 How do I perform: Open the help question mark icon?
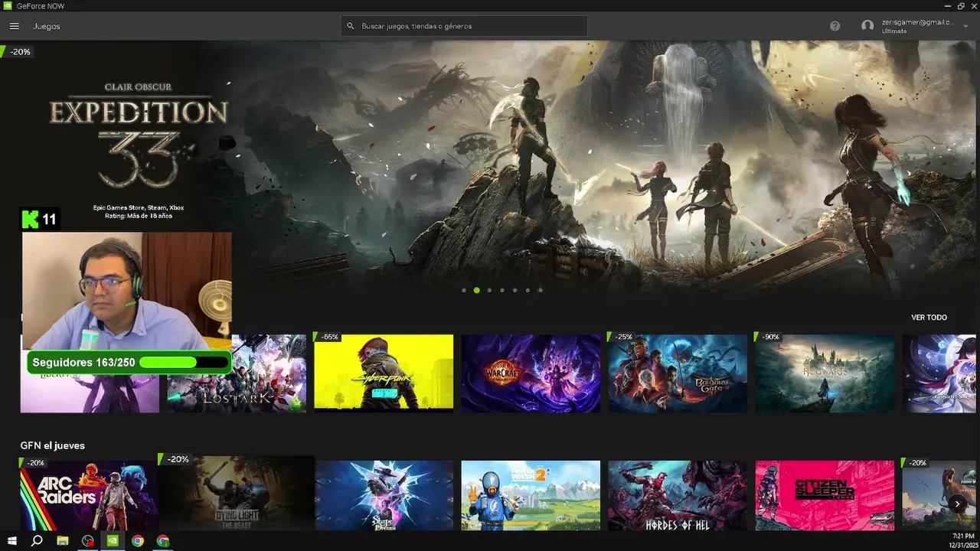click(835, 26)
